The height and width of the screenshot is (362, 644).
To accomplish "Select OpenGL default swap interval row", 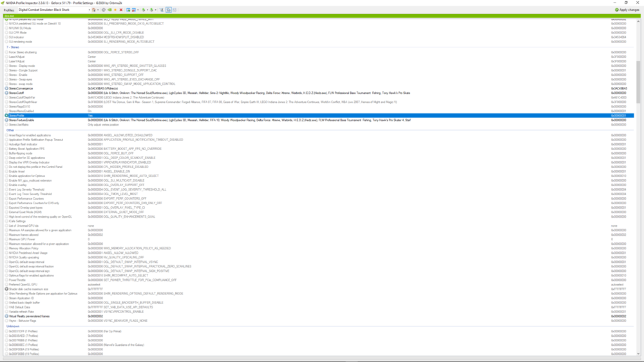I will click(x=318, y=262).
